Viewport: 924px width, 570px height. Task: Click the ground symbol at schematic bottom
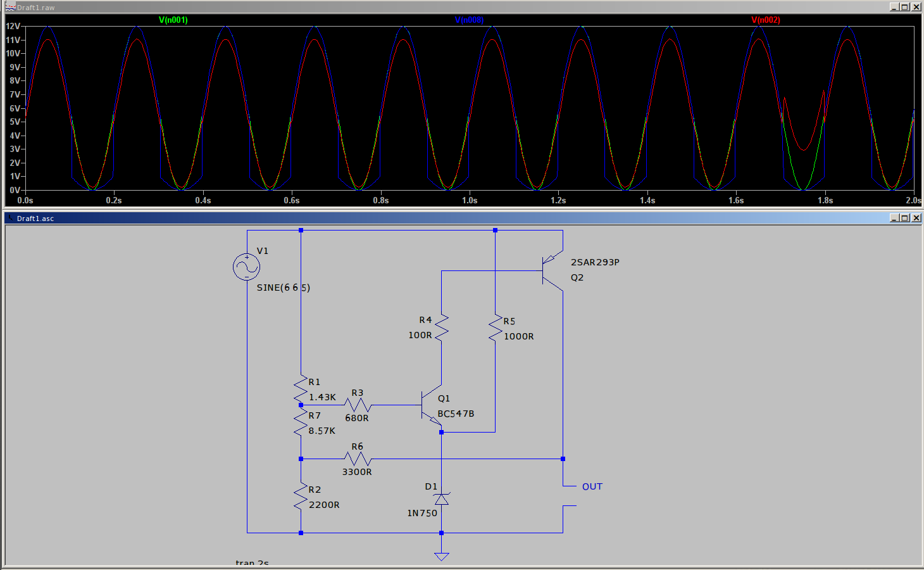[441, 556]
